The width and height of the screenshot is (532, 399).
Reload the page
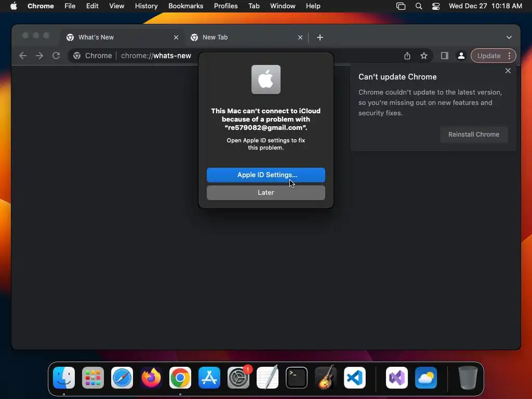(x=56, y=56)
